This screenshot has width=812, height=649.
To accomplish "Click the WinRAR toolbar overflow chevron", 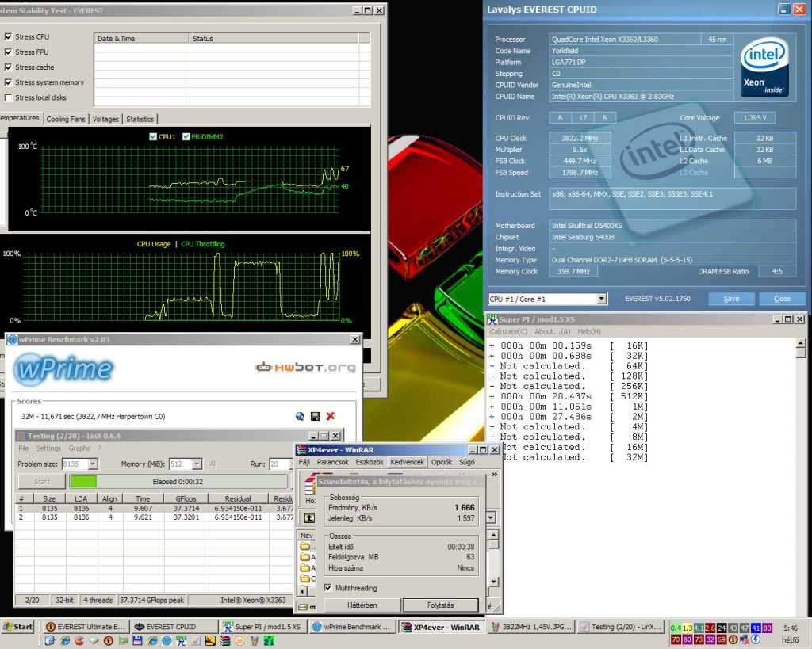I will pyautogui.click(x=494, y=474).
